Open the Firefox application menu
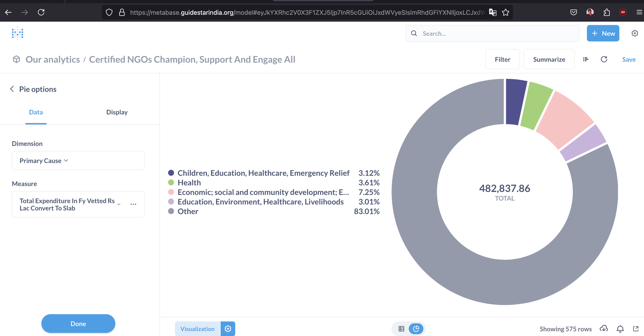Viewport: 644px width, 336px height. tap(639, 12)
